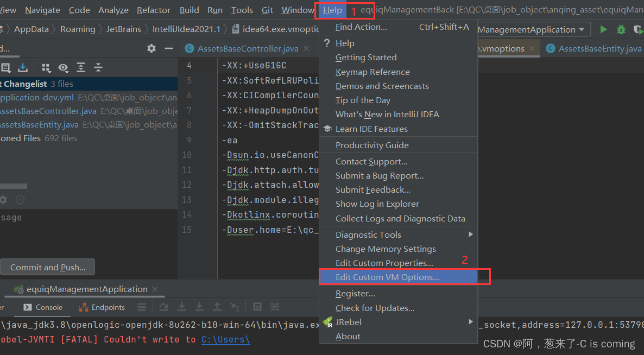Open commit options gear beside the clock

click(4, 200)
